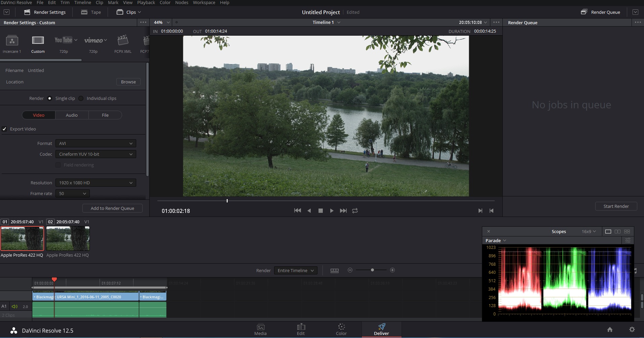Open the Tape panel
644x338 pixels.
(91, 12)
